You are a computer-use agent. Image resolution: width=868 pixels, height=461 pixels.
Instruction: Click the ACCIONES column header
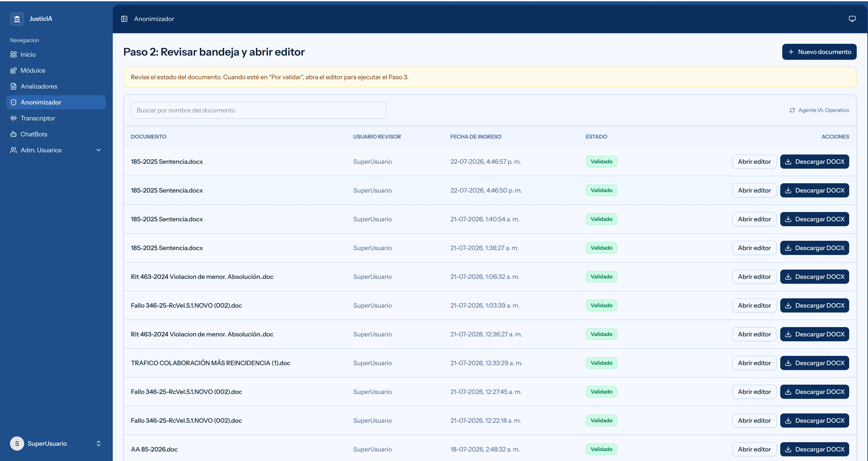coord(835,137)
